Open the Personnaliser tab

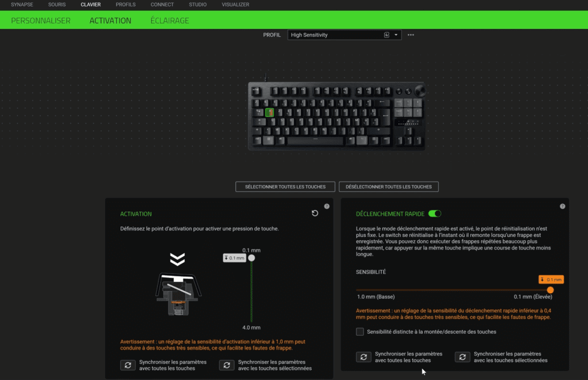point(41,21)
